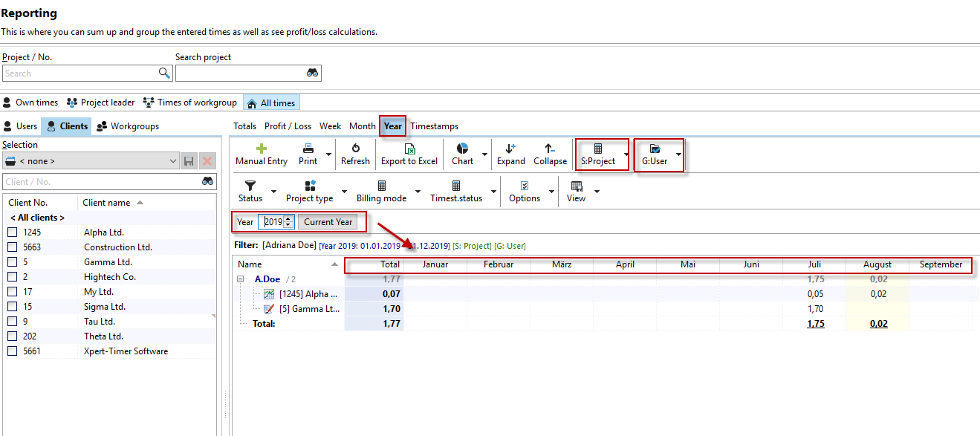The width and height of the screenshot is (980, 436).
Task: Check the Alpha Ltd. client checkbox
Action: point(13,232)
